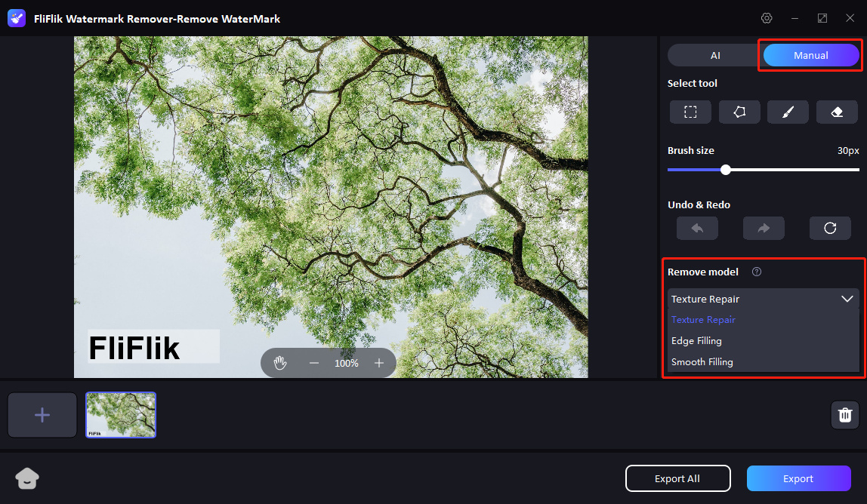Screen dimensions: 867x504
Task: Reset all edits with the refresh icon
Action: coord(829,228)
